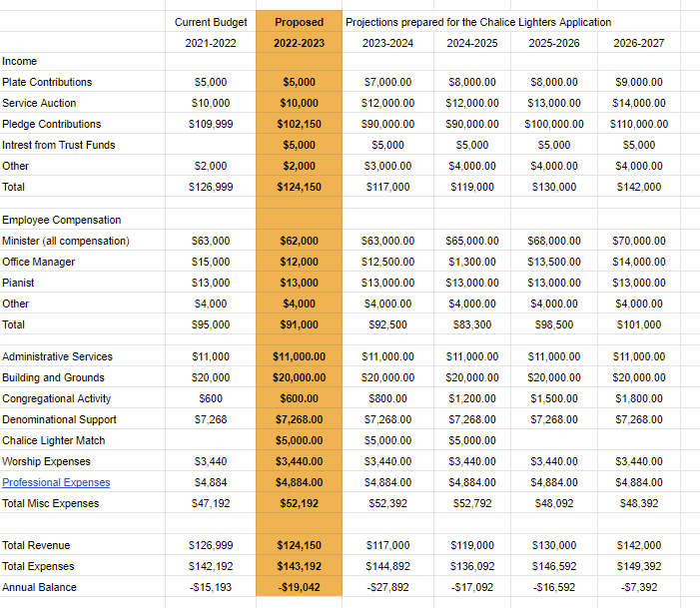Select the Employee Compensation section heading
This screenshot has height=608, width=700.
pyautogui.click(x=62, y=220)
